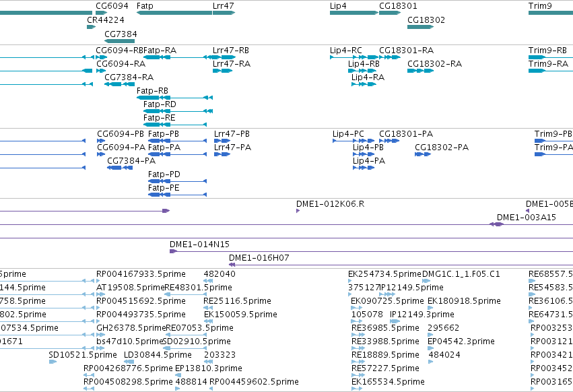
Task: Select transcript Trim9-RB
Action: (x=551, y=57)
